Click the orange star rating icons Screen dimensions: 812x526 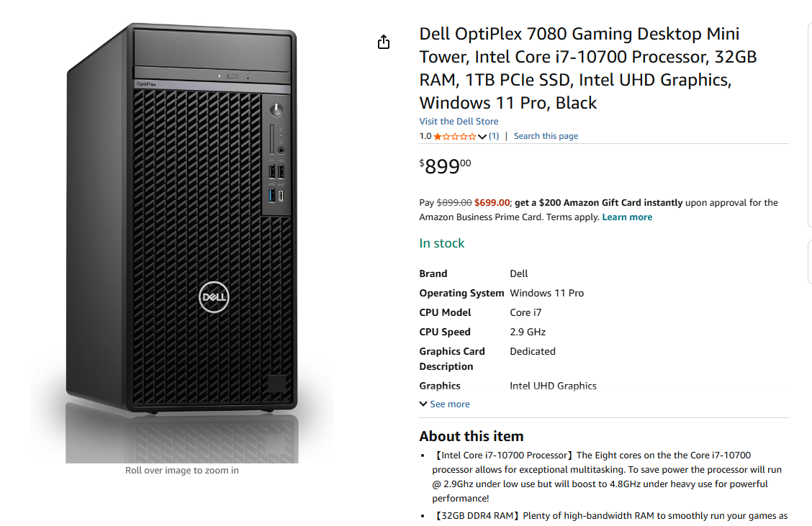tap(454, 136)
